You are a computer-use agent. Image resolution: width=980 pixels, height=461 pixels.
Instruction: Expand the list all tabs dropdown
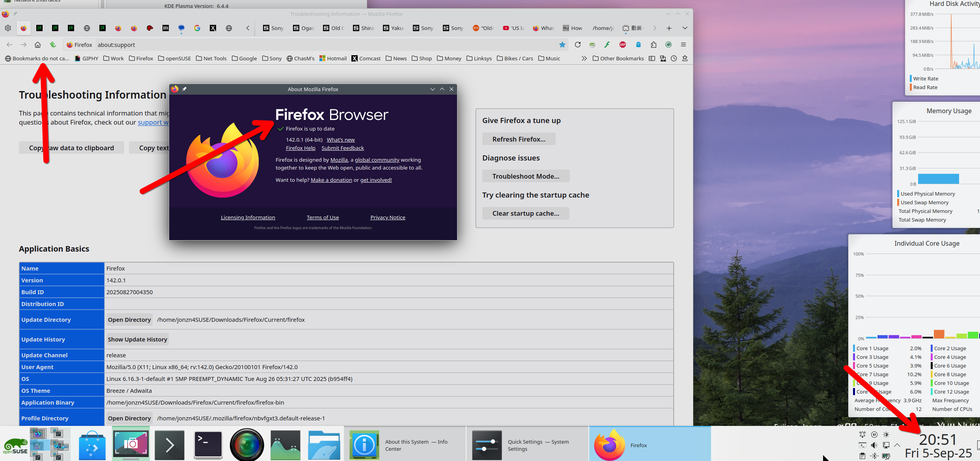click(x=685, y=28)
